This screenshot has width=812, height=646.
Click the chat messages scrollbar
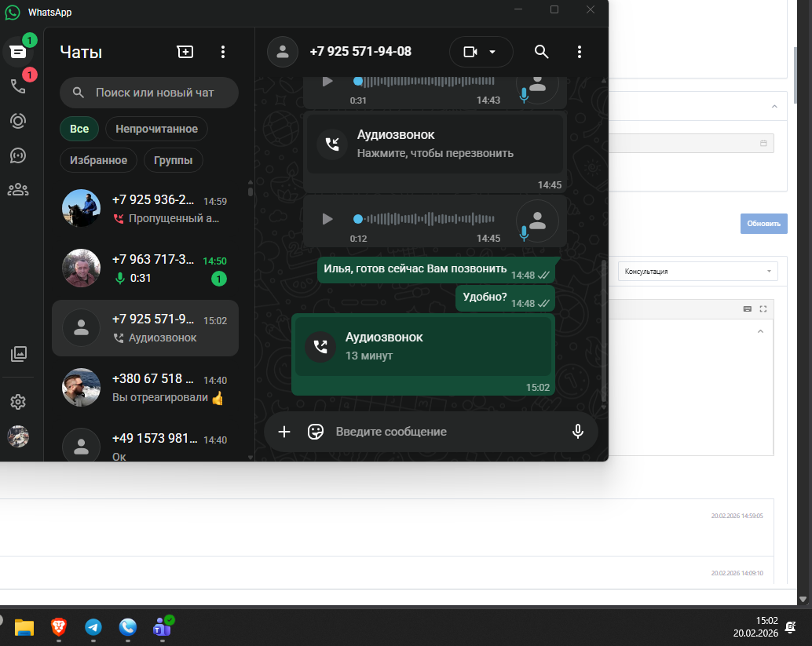click(x=603, y=331)
